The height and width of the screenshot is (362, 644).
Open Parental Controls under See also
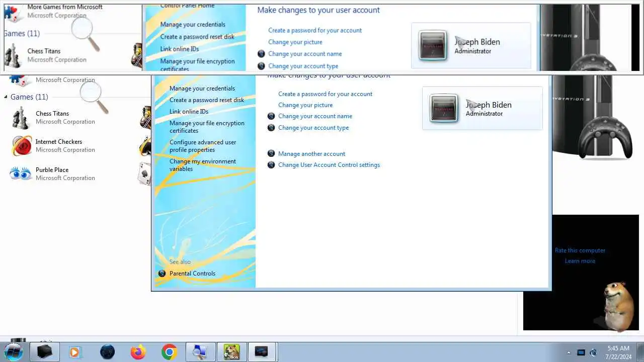(192, 274)
